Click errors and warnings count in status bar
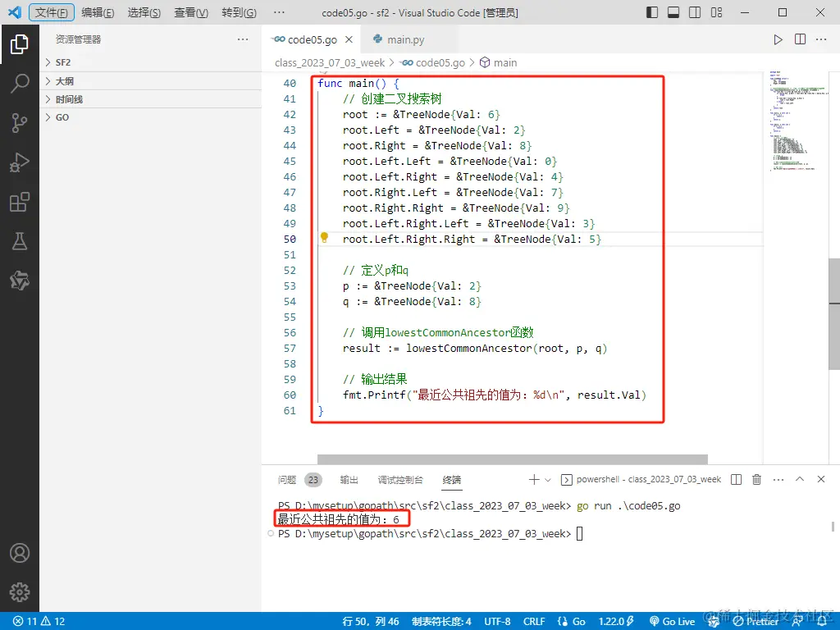This screenshot has width=840, height=630. tap(39, 622)
